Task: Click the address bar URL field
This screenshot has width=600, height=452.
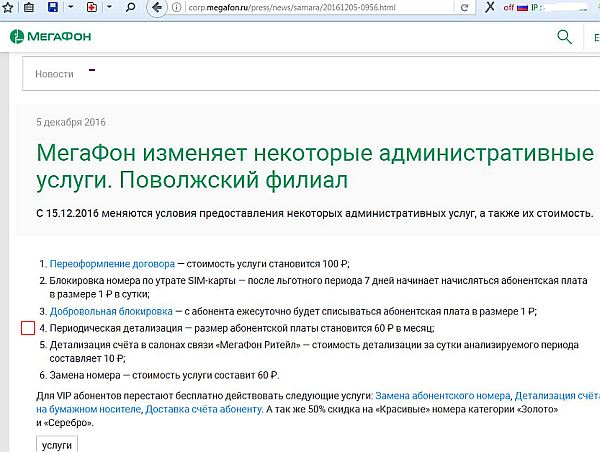Action: point(300,7)
